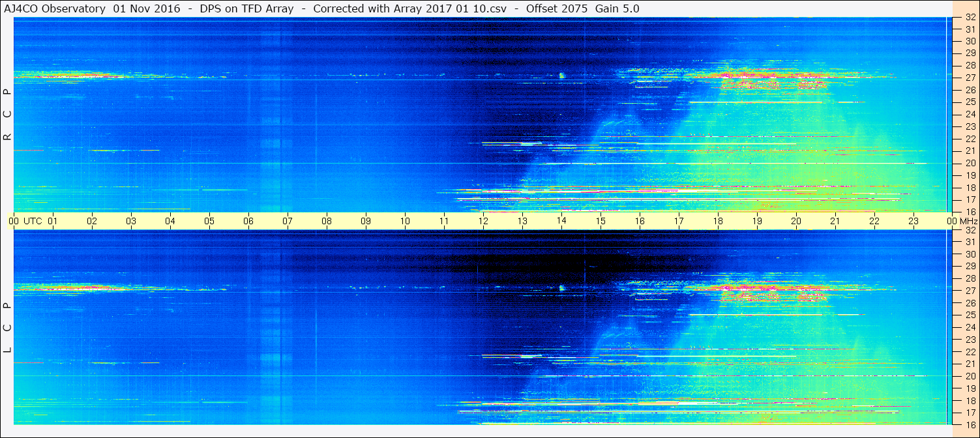This screenshot has height=438, width=980.
Task: Click the "MHz" label on time axis
Action: 968,221
